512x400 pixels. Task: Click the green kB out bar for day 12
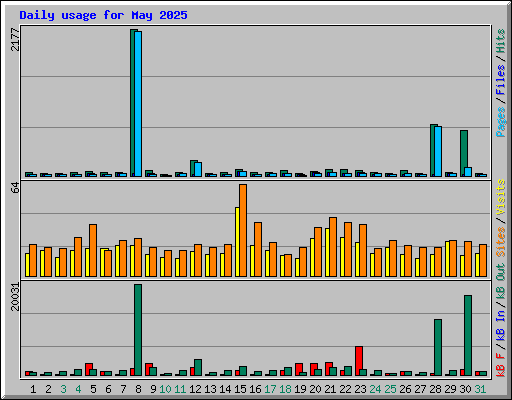pyautogui.click(x=198, y=367)
